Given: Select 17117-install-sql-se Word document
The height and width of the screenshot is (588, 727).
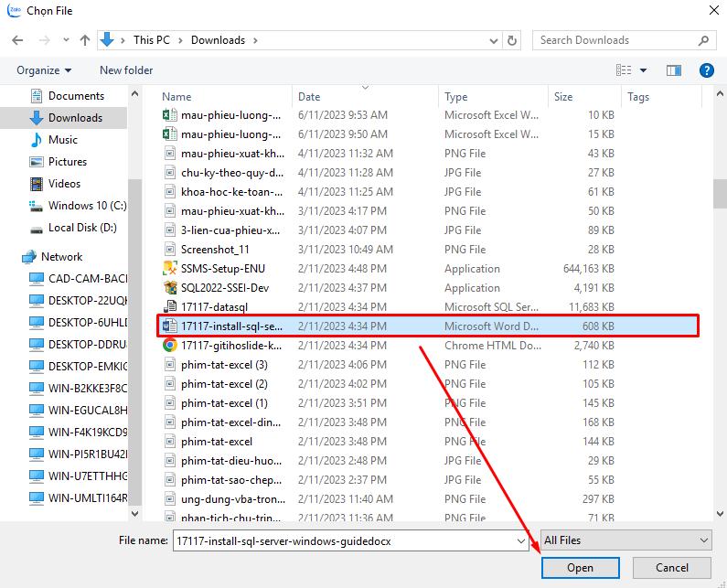Looking at the screenshot, I should [x=428, y=326].
